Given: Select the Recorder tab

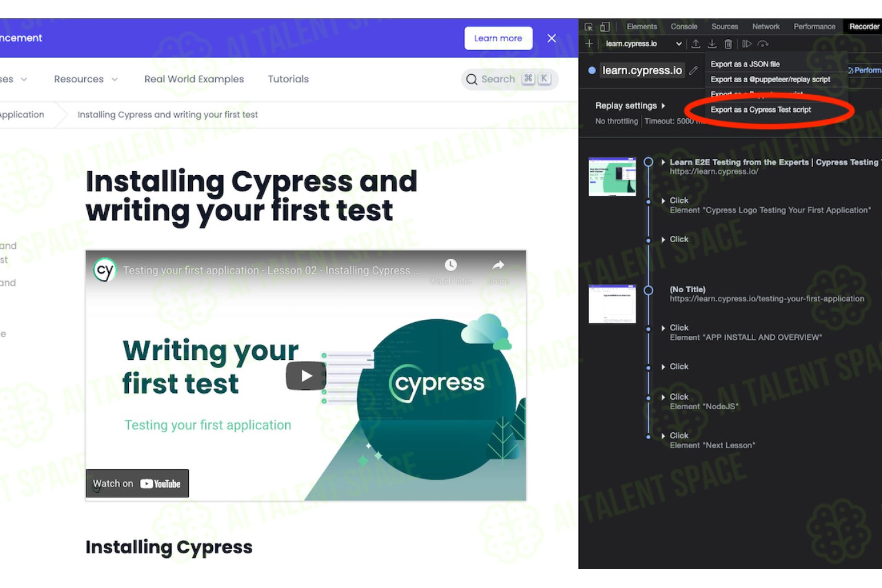Looking at the screenshot, I should coord(864,27).
